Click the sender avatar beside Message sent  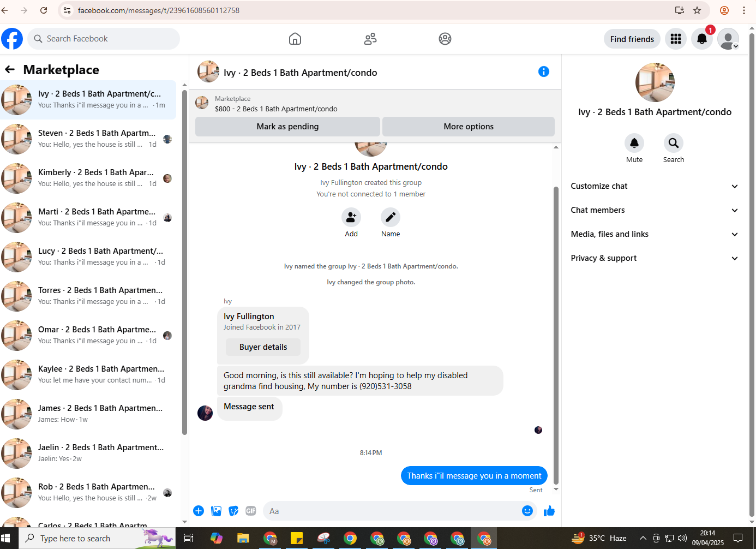coord(205,413)
